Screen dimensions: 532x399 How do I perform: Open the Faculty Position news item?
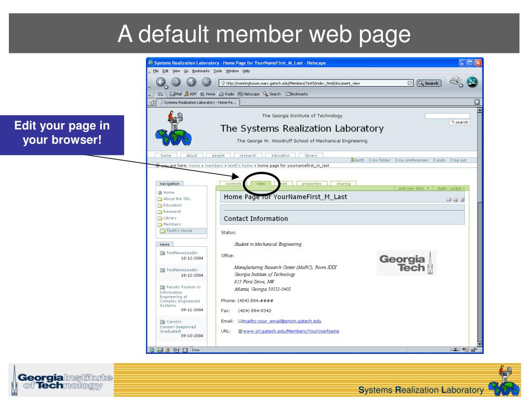(180, 296)
